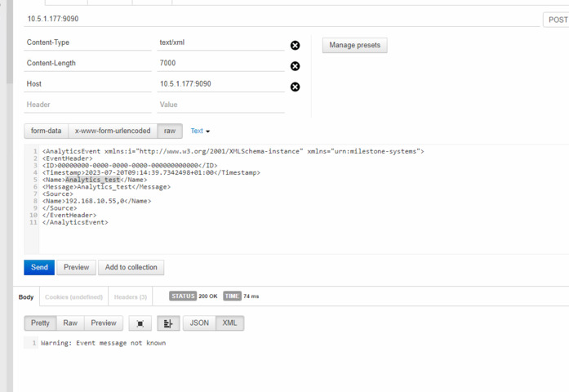The image size is (569, 392).
Task: Switch to the response Body tab
Action: point(26,296)
